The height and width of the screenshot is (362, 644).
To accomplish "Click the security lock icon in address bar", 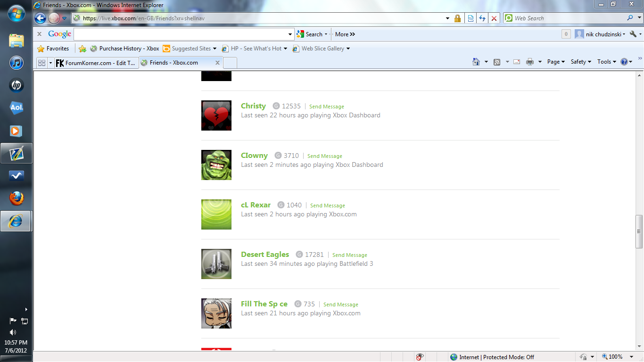I will [457, 18].
